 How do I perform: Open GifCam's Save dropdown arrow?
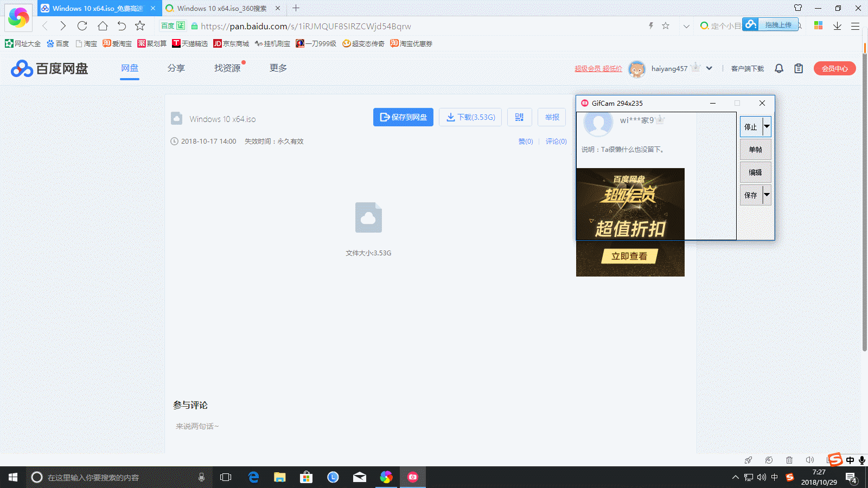pyautogui.click(x=767, y=195)
